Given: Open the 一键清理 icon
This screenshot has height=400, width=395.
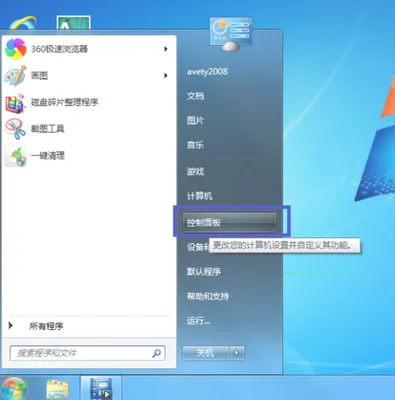Looking at the screenshot, I should 15,156.
